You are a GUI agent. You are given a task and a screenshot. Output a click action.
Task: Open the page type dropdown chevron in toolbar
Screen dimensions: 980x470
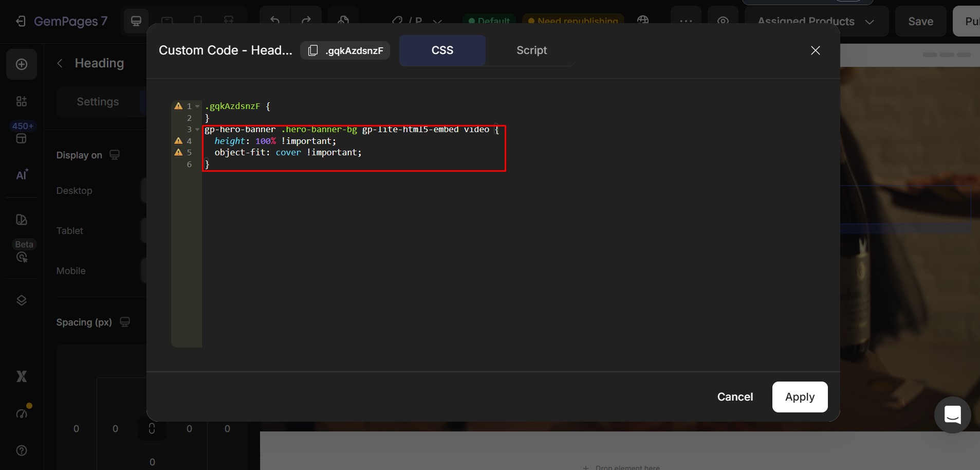[437, 22]
